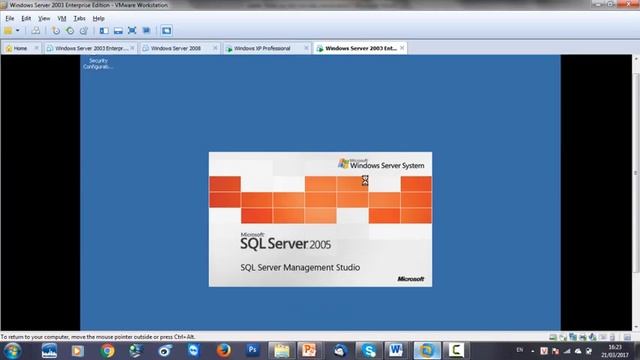Launch the media player taskbar icon
640x360 pixels.
(78, 351)
